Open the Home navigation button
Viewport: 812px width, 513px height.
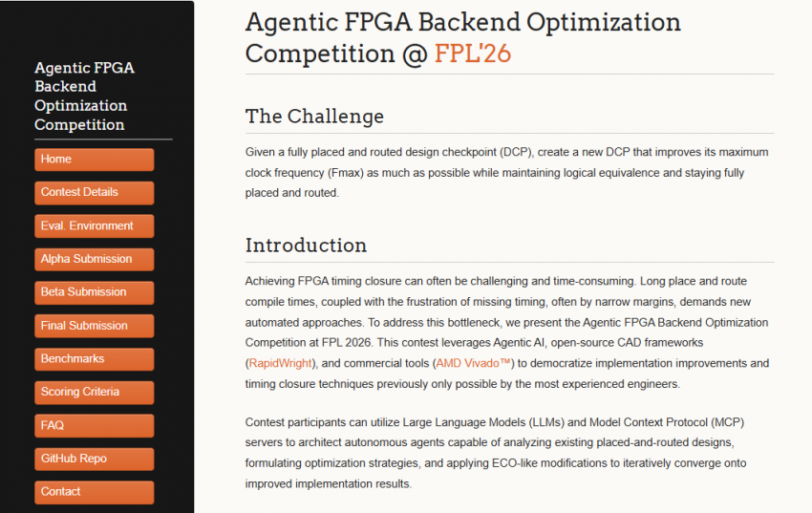[x=94, y=160]
